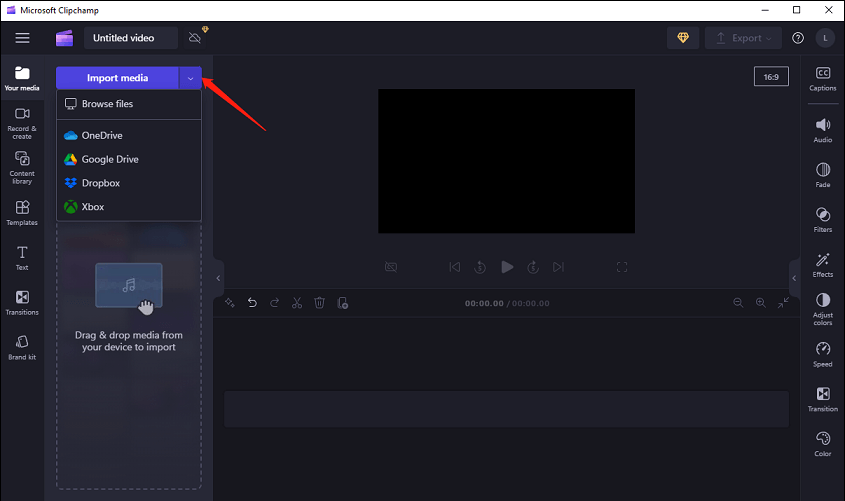
Task: Open the Captions panel
Action: coord(822,78)
